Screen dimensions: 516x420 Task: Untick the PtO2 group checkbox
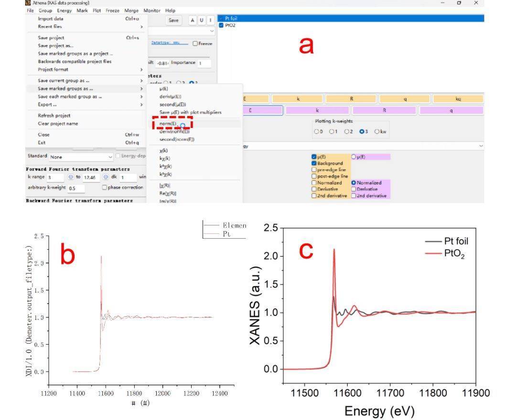[x=221, y=25]
